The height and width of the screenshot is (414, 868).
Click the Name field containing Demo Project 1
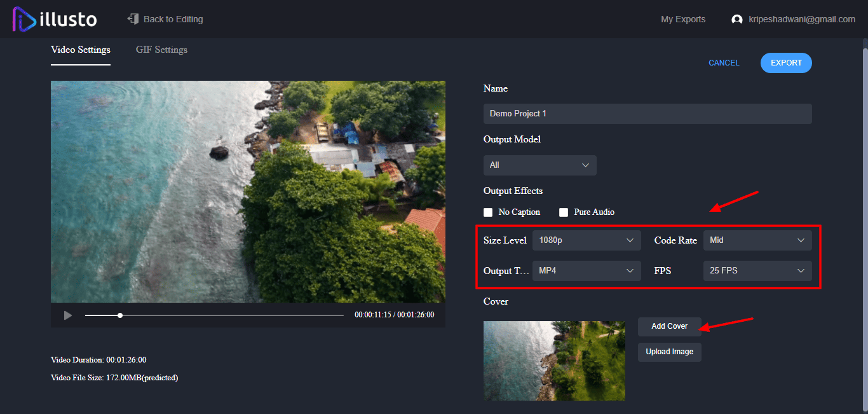(647, 114)
